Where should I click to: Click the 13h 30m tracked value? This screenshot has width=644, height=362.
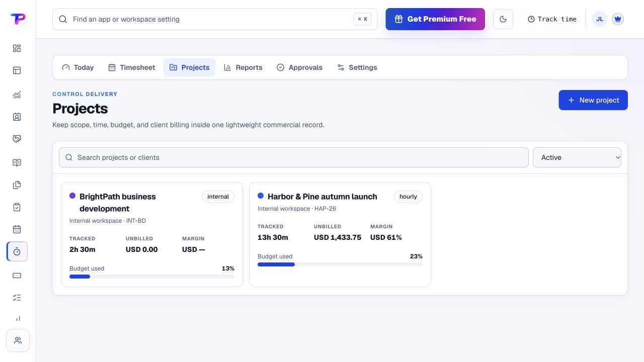273,237
